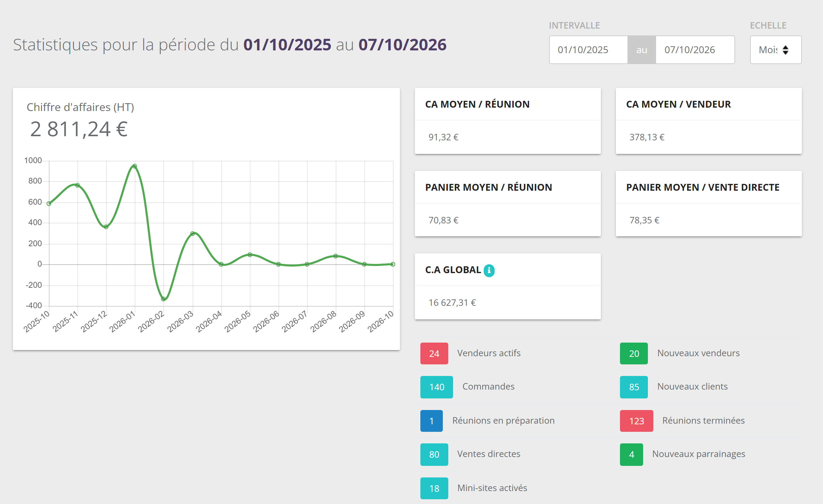
Task: Click the 2 811,24 € revenue total
Action: [x=79, y=129]
